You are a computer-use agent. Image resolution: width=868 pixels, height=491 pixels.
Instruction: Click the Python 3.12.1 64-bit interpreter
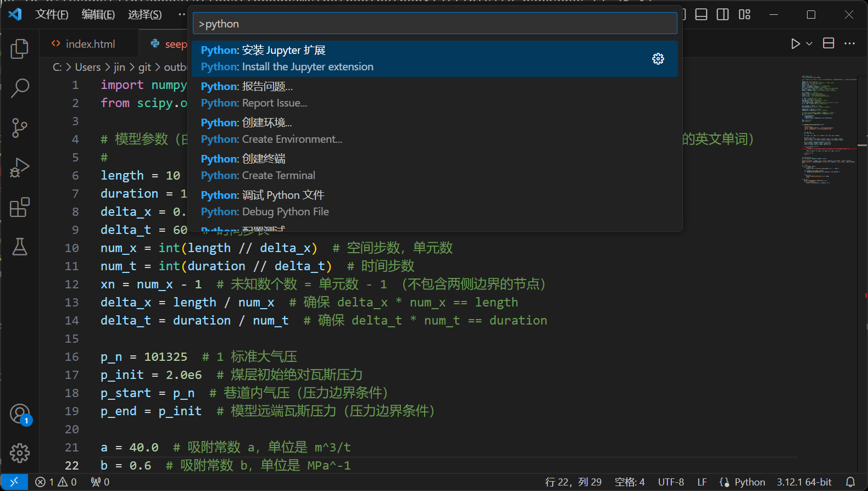(804, 482)
